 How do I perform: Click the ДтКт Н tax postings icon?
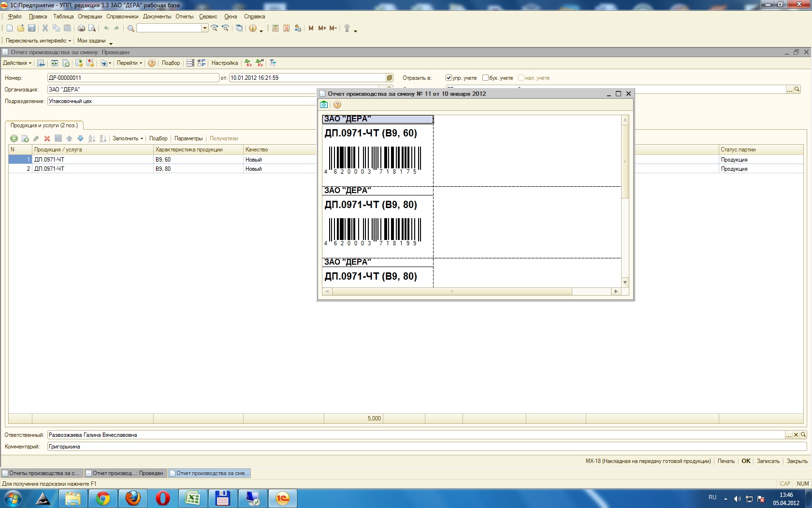pos(260,63)
